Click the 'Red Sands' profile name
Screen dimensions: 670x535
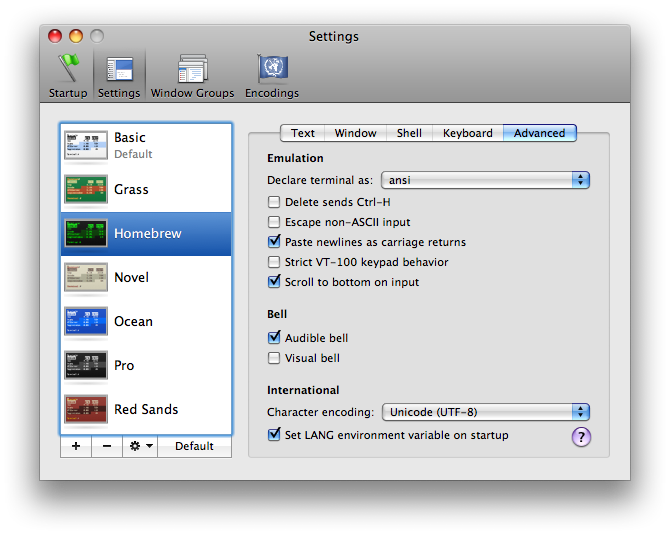tap(146, 409)
